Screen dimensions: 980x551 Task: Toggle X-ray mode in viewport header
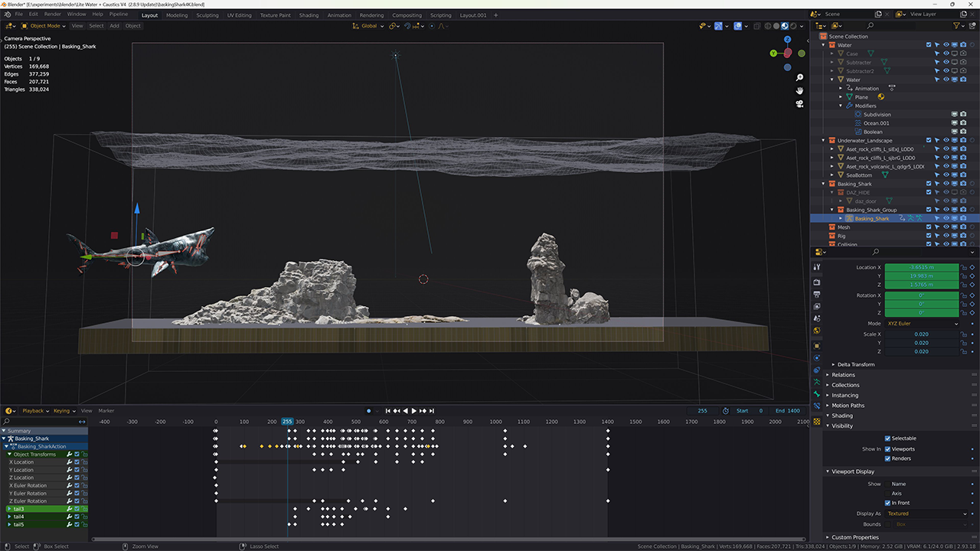pos(756,26)
